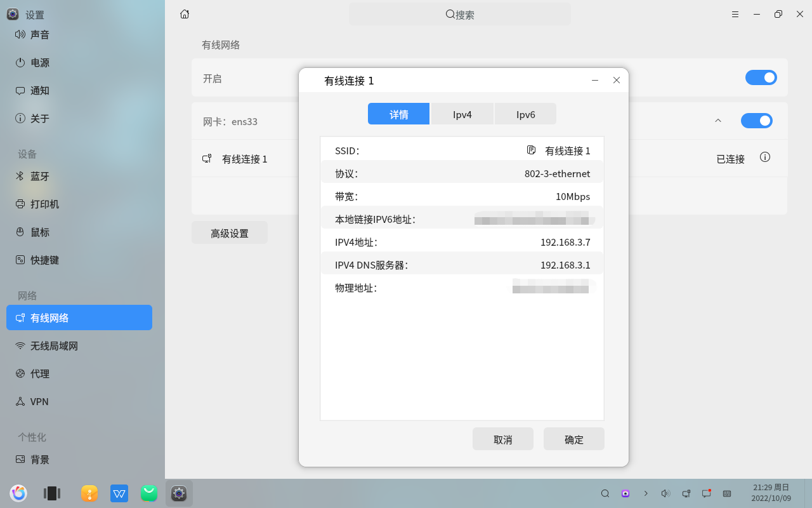812x508 pixels.
Task: Switch to the Ipv4 tab
Action: click(462, 114)
